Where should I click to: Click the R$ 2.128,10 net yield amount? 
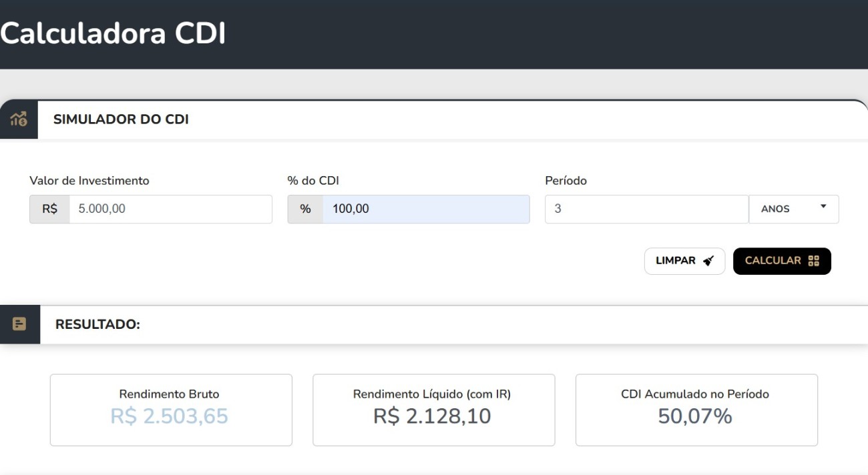point(432,416)
